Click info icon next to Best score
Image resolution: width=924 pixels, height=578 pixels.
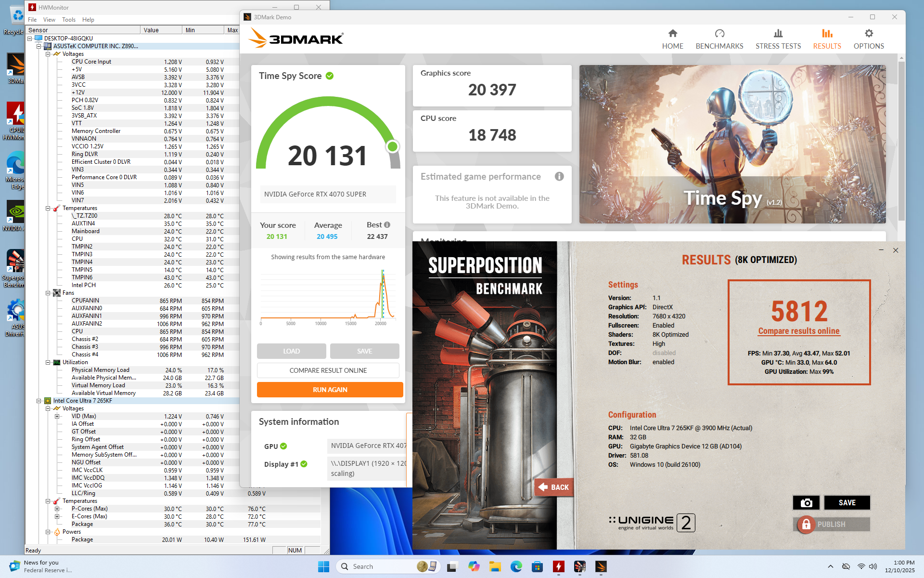tap(387, 225)
